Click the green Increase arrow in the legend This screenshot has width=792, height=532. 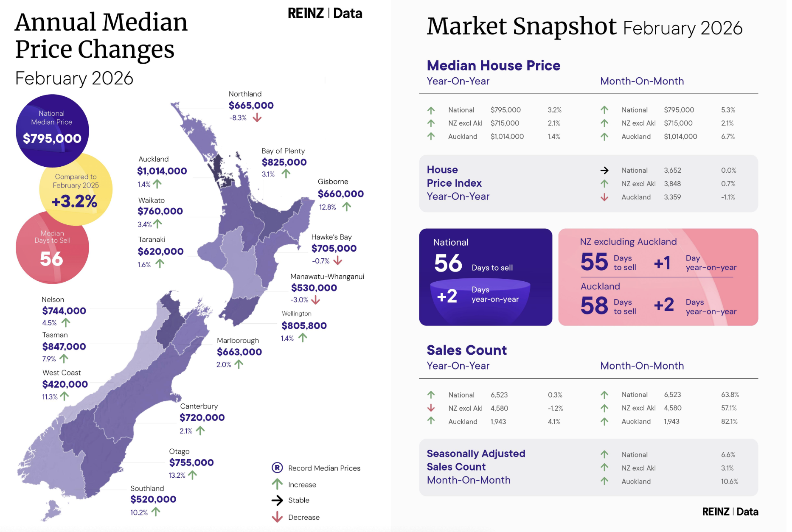277,484
